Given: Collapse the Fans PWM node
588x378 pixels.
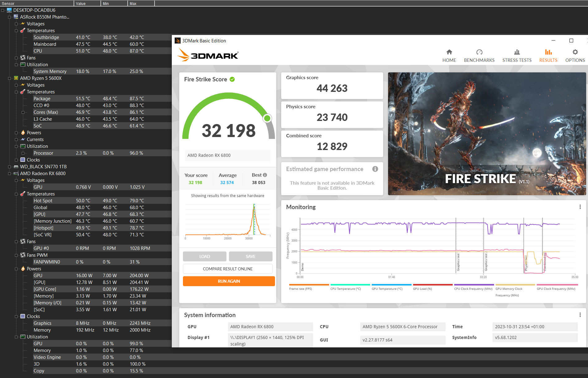Looking at the screenshot, I should coord(16,255).
